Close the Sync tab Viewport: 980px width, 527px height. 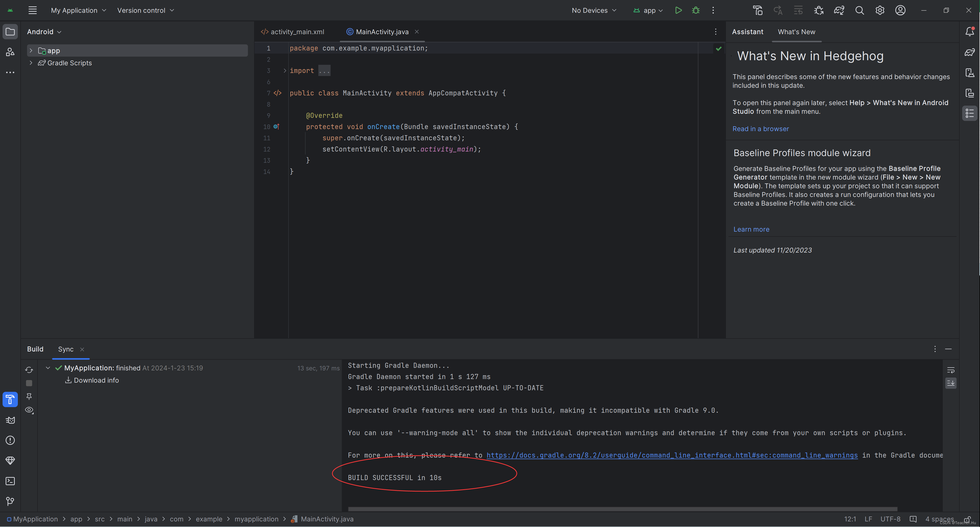(82, 349)
